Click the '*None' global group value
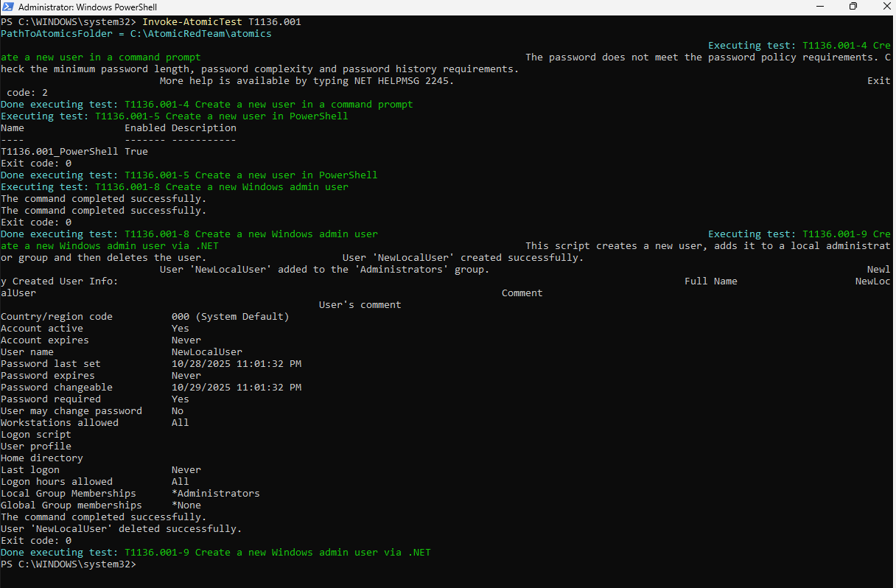The image size is (896, 588). tap(186, 505)
